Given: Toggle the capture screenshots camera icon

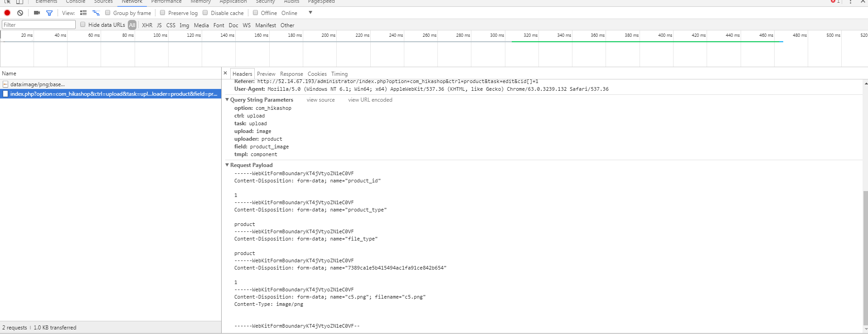Looking at the screenshot, I should pyautogui.click(x=37, y=13).
